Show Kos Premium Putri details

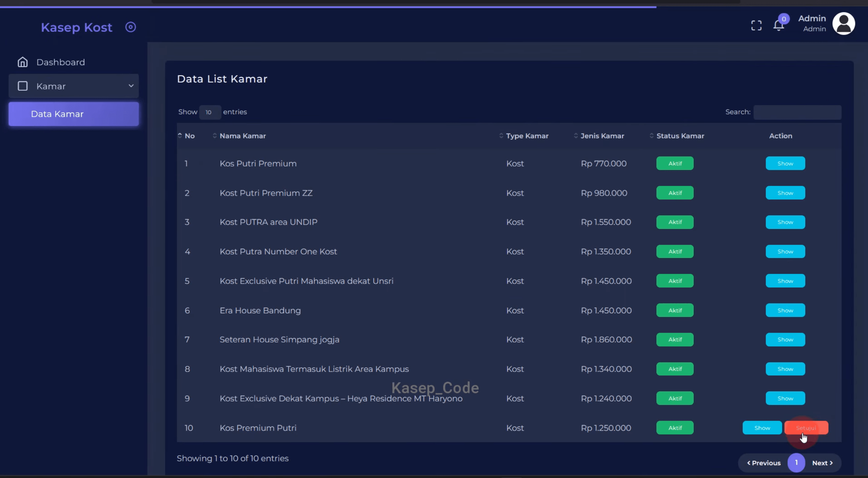tap(762, 428)
